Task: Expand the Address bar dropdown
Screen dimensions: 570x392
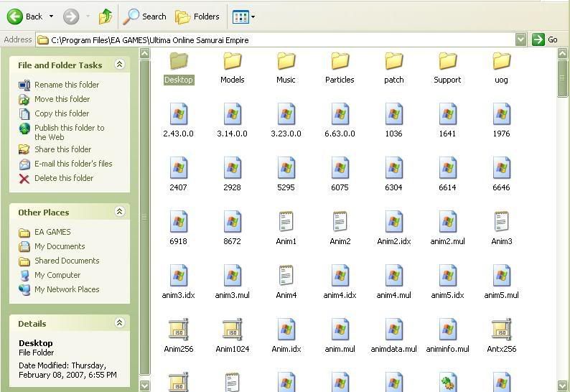Action: 520,39
